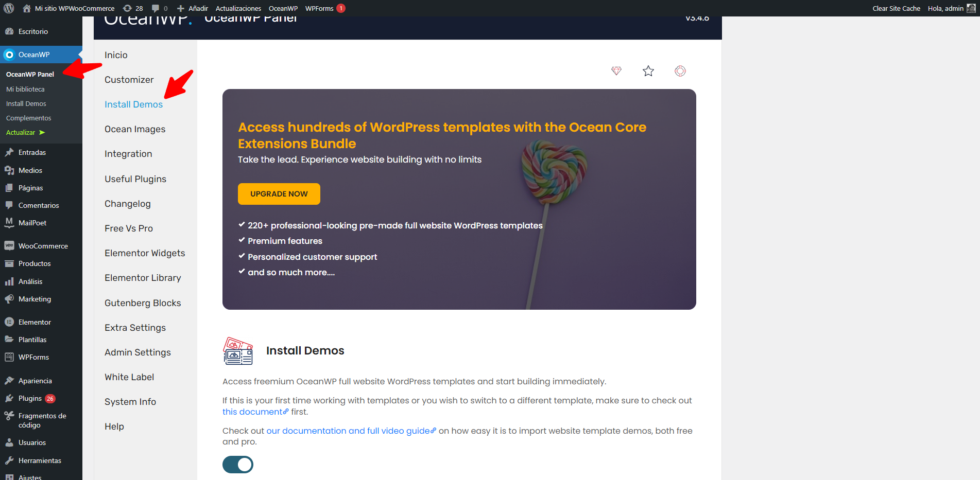
Task: Open Install Demos in WordPress sidebar submenu
Action: coord(26,103)
